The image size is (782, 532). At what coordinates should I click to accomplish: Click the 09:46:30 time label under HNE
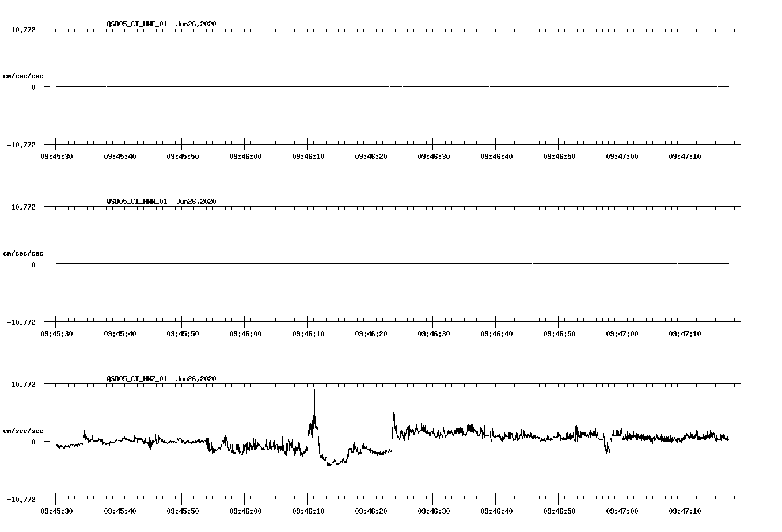click(433, 156)
